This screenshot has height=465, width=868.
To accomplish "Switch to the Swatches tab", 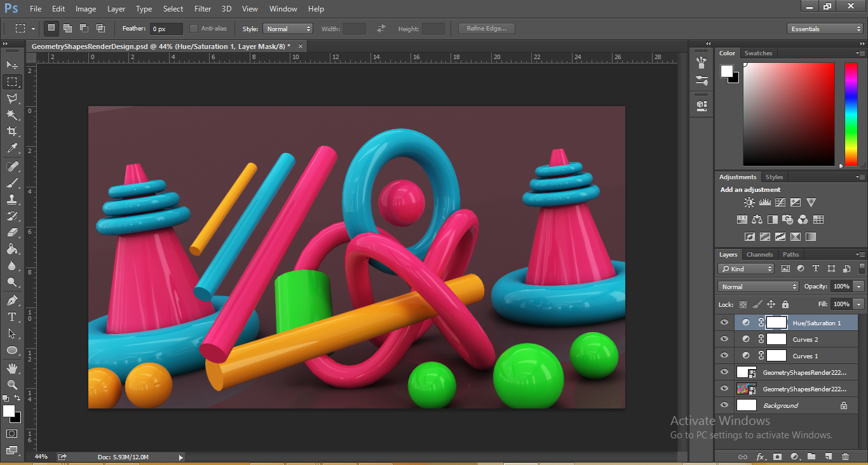I will pyautogui.click(x=758, y=53).
